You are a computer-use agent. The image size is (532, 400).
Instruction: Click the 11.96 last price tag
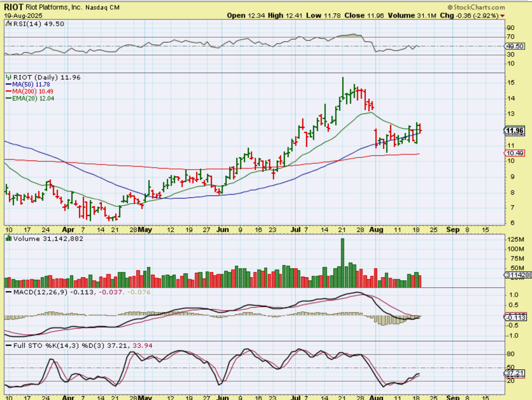(514, 131)
